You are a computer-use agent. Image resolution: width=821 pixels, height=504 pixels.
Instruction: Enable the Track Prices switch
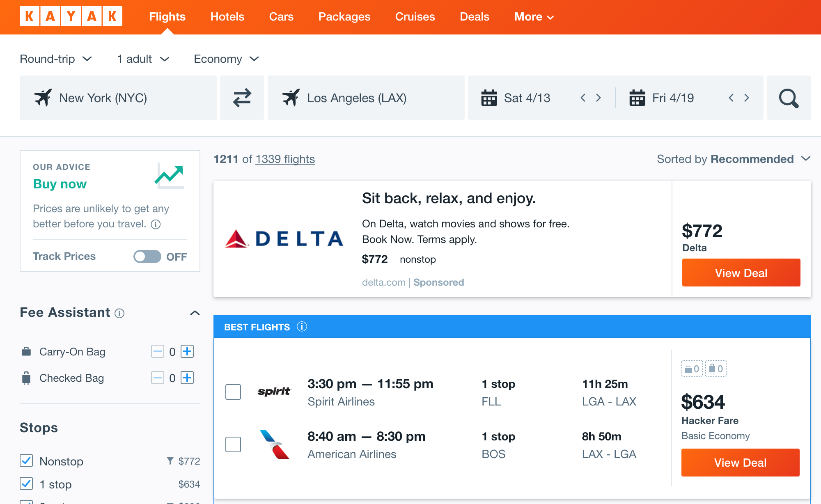(x=147, y=257)
